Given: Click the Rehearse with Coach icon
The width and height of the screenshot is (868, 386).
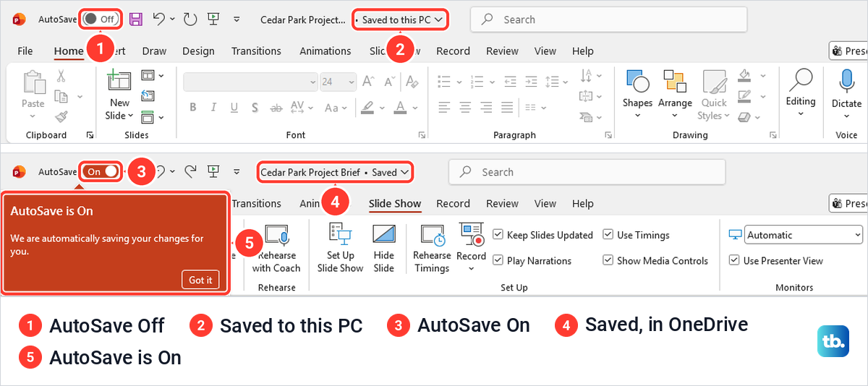Looking at the screenshot, I should [x=276, y=236].
